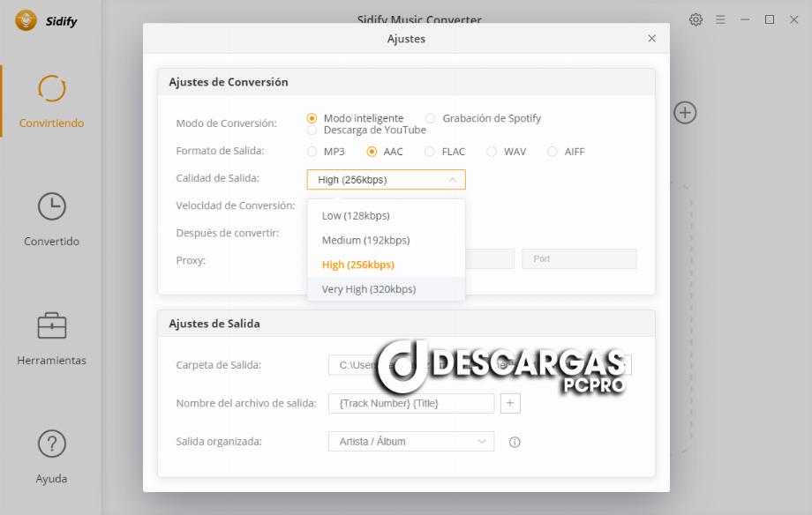This screenshot has width=812, height=515.
Task: Open the Convirtiendo sidebar section
Action: [x=51, y=101]
